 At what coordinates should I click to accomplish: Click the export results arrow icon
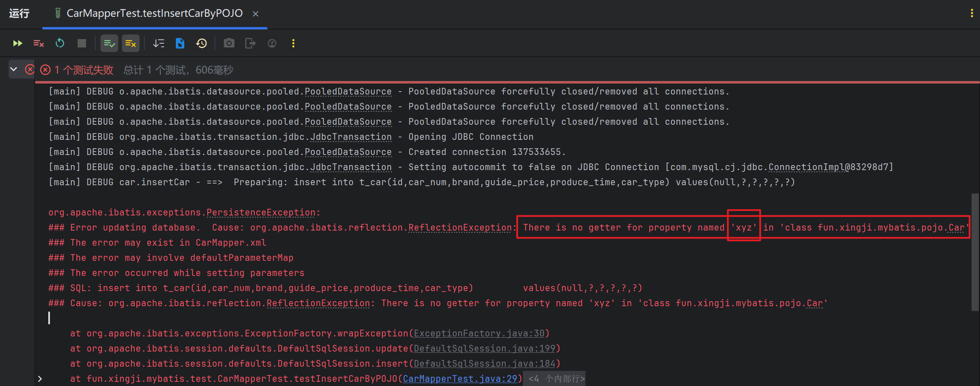point(250,43)
